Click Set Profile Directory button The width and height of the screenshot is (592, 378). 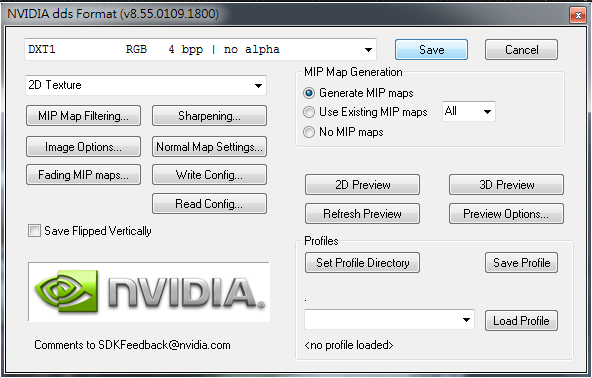362,262
